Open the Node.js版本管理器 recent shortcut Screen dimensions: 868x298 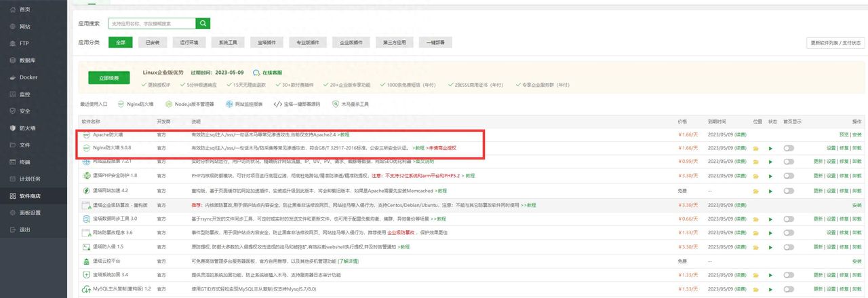[x=189, y=105]
